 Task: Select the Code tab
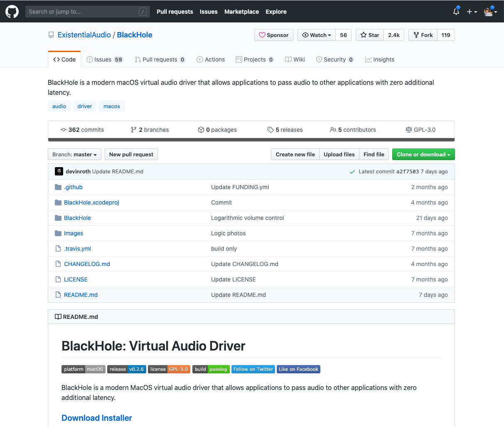[x=64, y=59]
